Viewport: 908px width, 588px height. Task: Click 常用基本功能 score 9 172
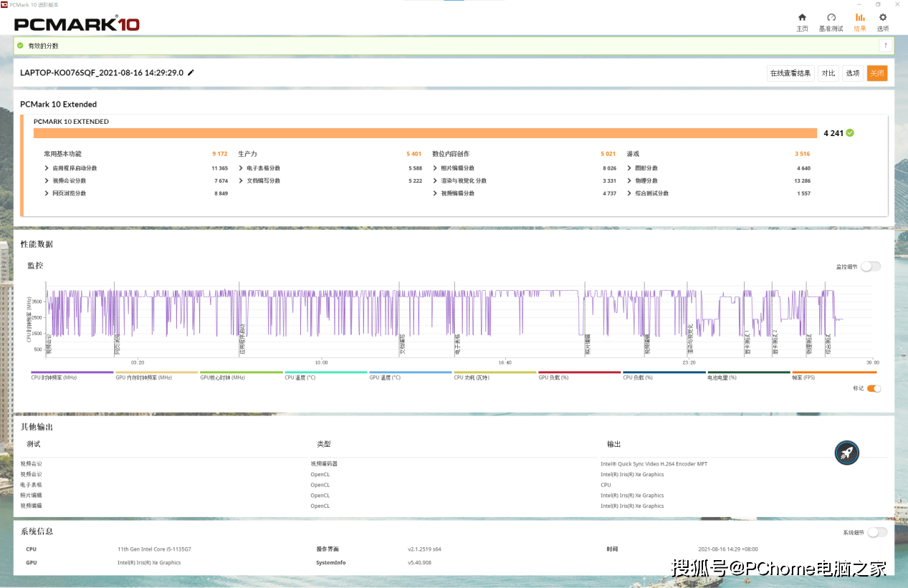[219, 154]
